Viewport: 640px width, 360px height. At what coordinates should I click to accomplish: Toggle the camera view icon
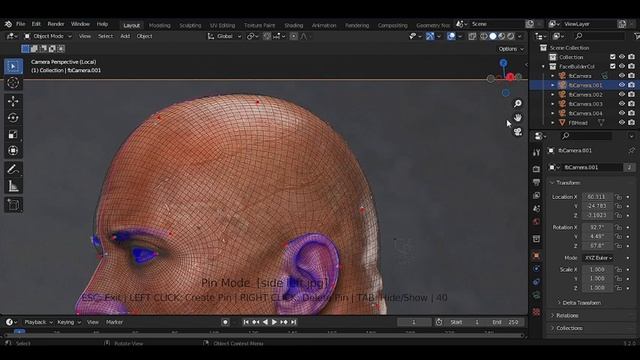(518, 131)
